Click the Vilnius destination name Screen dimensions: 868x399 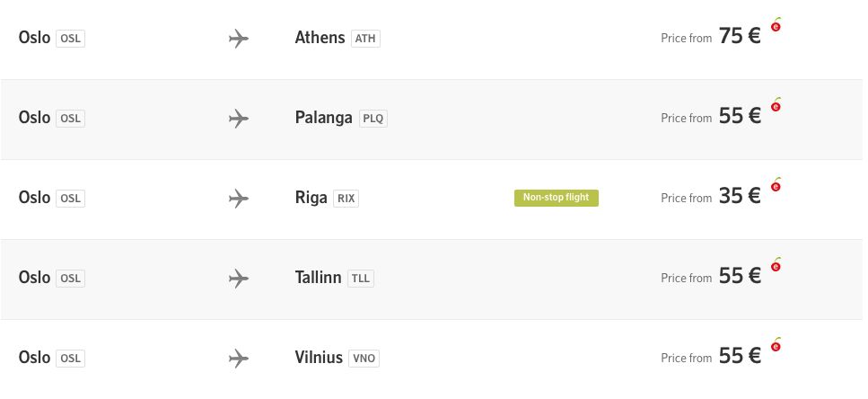pyautogui.click(x=319, y=357)
